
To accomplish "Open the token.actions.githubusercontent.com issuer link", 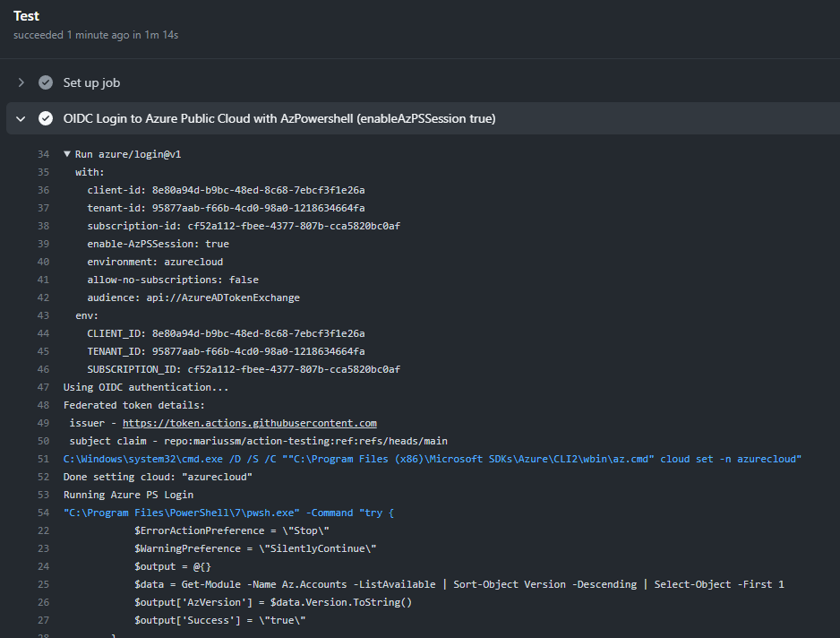I will point(249,423).
